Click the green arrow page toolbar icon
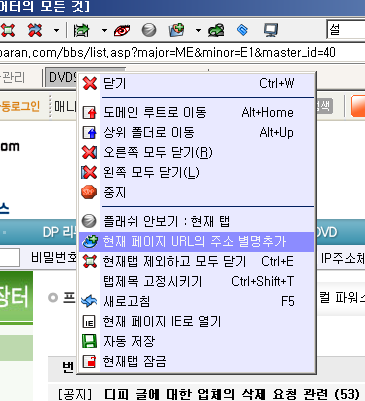The width and height of the screenshot is (365, 401). pos(81,31)
